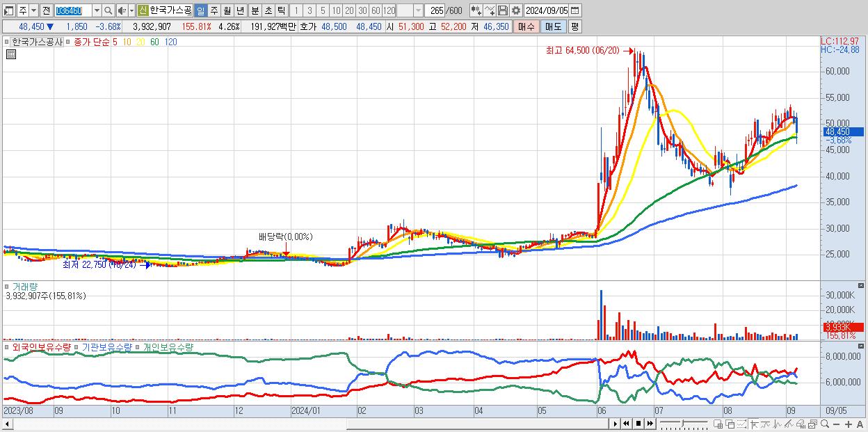Open the empty interval combo box dropdown

pyautogui.click(x=417, y=10)
